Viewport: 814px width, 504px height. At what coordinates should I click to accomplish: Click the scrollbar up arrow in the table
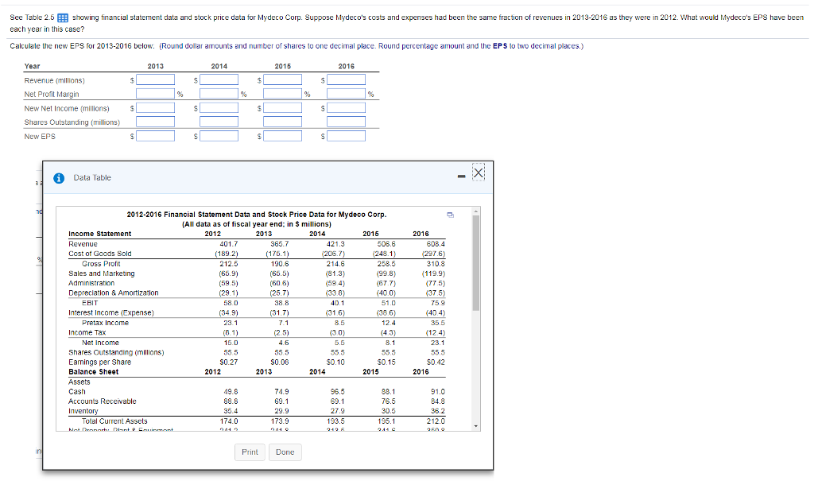475,211
